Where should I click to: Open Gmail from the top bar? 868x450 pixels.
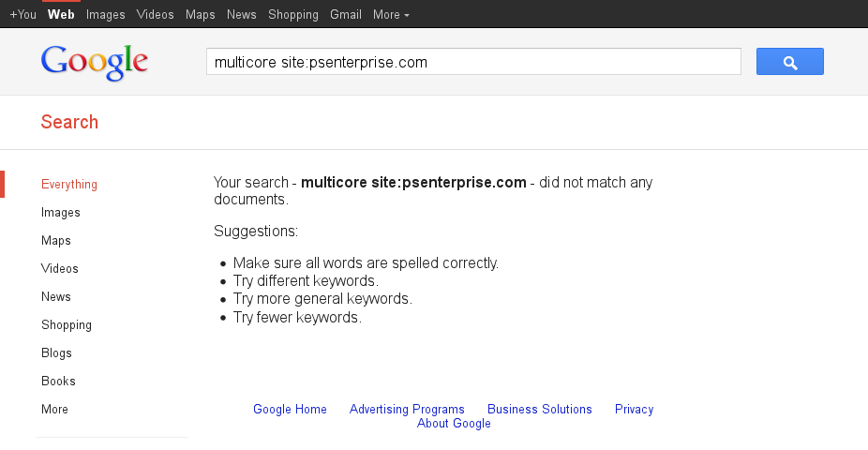[345, 15]
